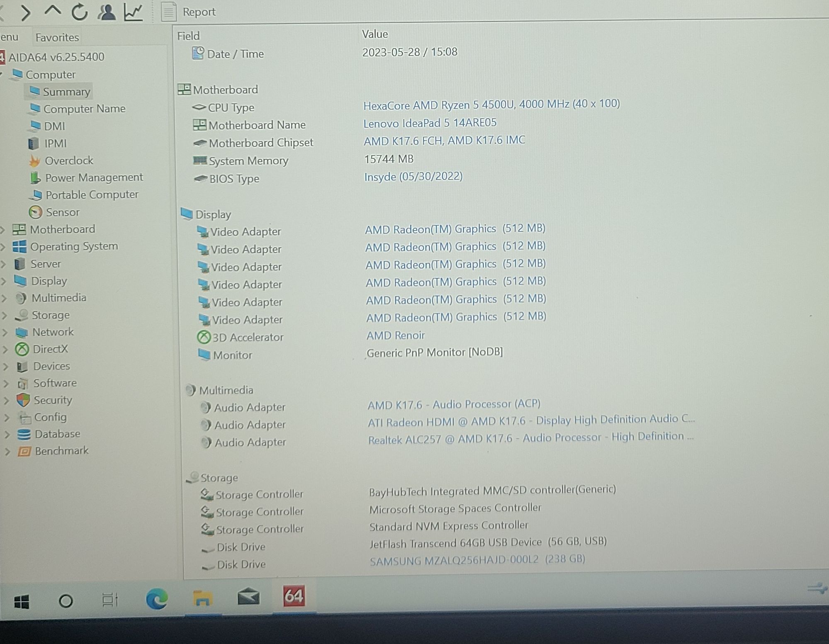Expand the Motherboard tree node

click(3, 229)
